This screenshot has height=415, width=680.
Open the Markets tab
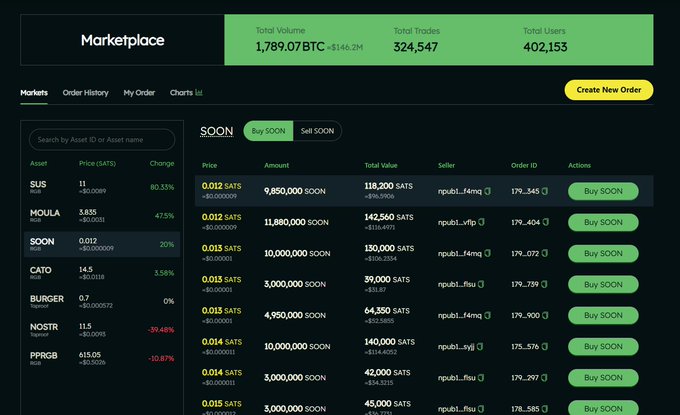(34, 93)
